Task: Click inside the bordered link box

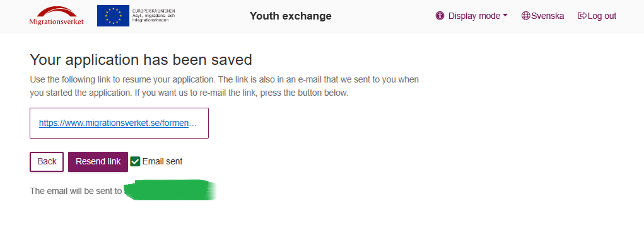Action: [119, 123]
